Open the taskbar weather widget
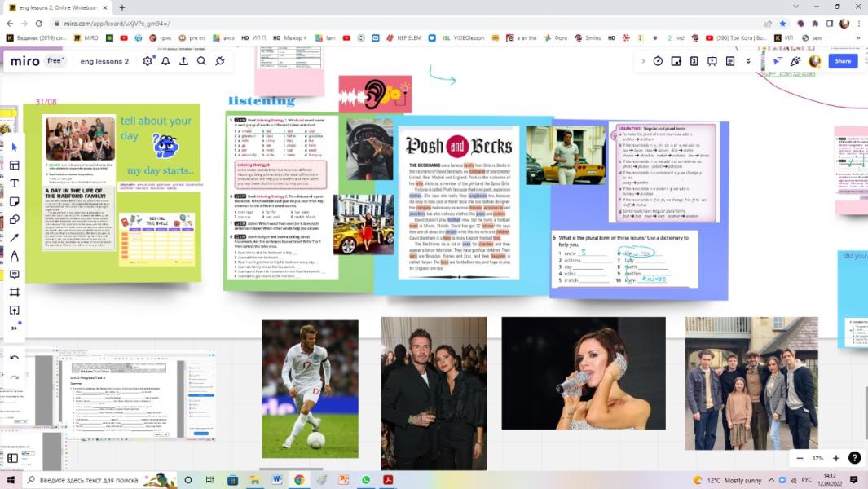The width and height of the screenshot is (868, 489). pos(727,480)
